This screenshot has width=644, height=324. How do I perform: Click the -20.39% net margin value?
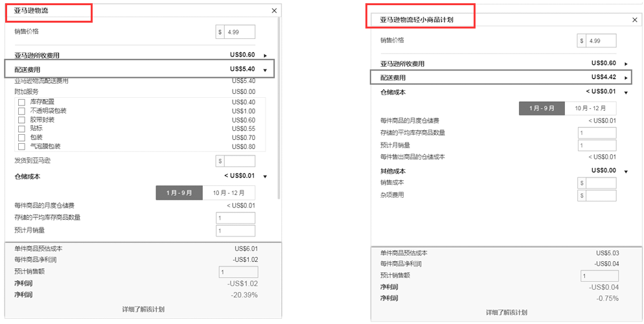(244, 295)
